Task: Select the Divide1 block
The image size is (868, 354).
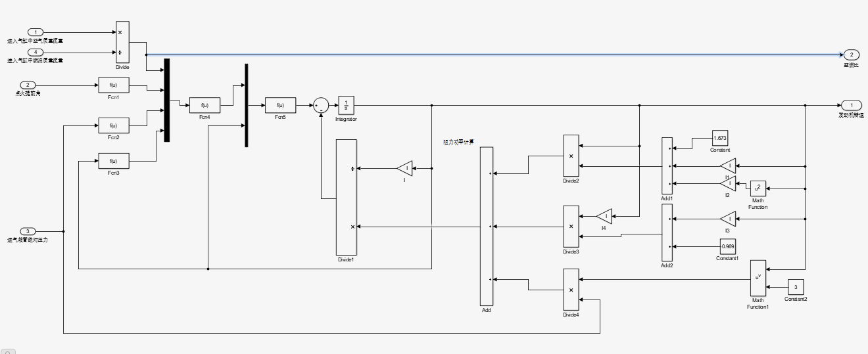Action: [x=346, y=197]
